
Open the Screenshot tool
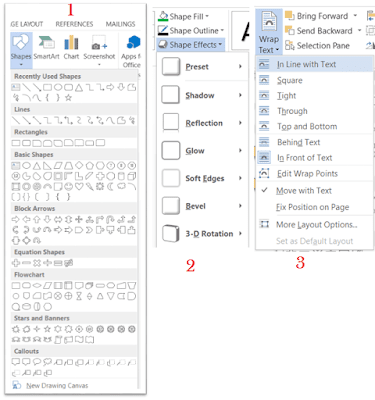pos(99,50)
